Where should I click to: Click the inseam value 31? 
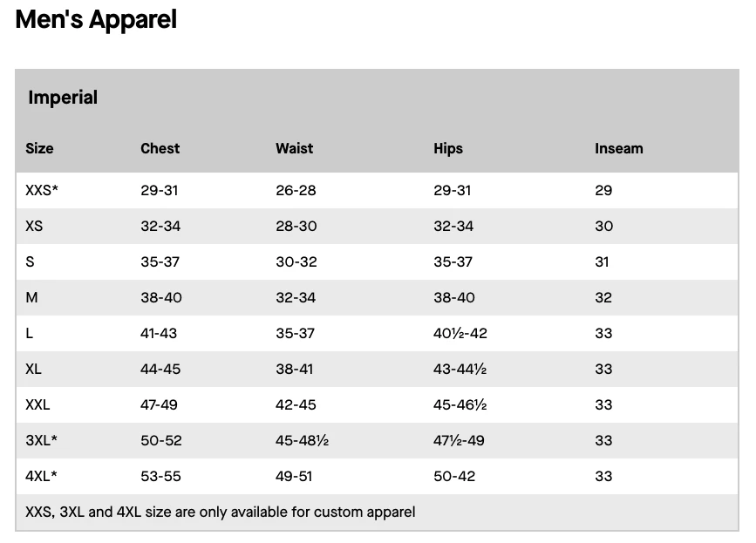tap(602, 261)
